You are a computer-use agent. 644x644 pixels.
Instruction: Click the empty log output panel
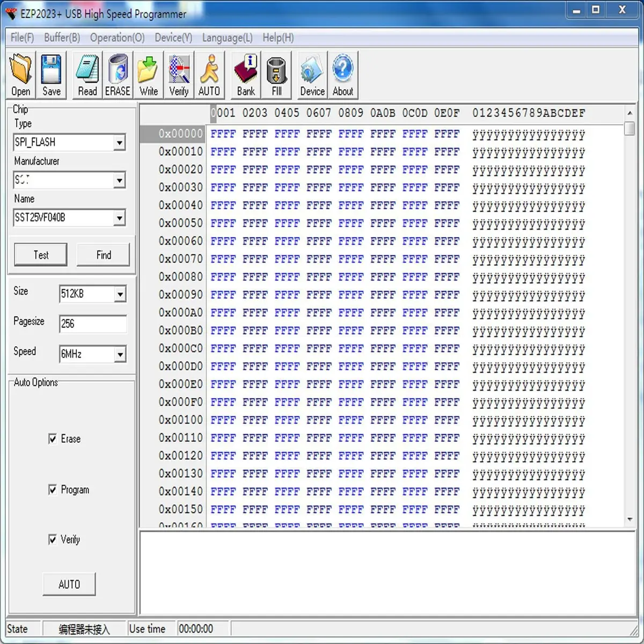[388, 573]
